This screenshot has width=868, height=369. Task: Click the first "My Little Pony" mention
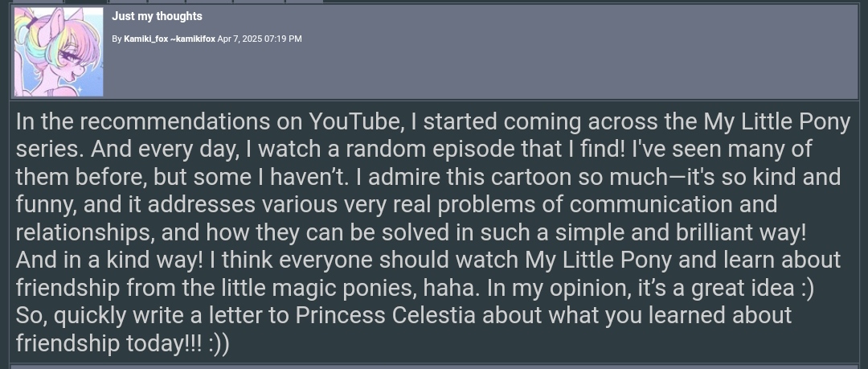[x=776, y=122]
